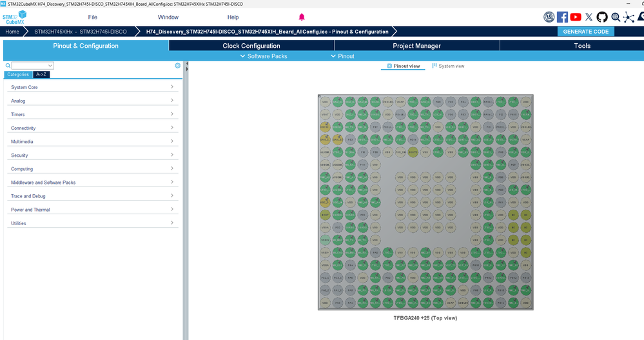Select the VREF- pin on the chip

click(325, 252)
